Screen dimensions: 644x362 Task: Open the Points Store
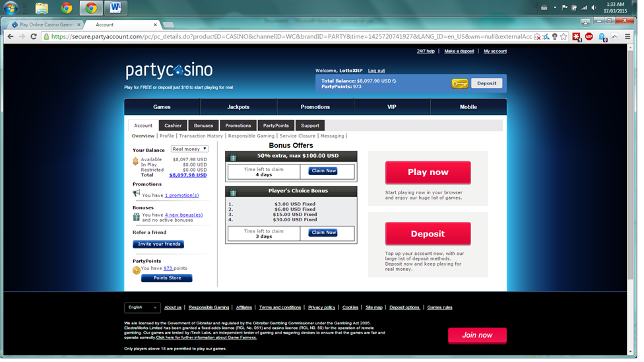click(167, 279)
